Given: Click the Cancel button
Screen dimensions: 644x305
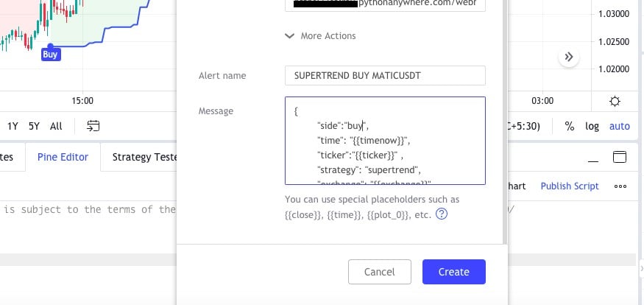Looking at the screenshot, I should click(x=380, y=272).
